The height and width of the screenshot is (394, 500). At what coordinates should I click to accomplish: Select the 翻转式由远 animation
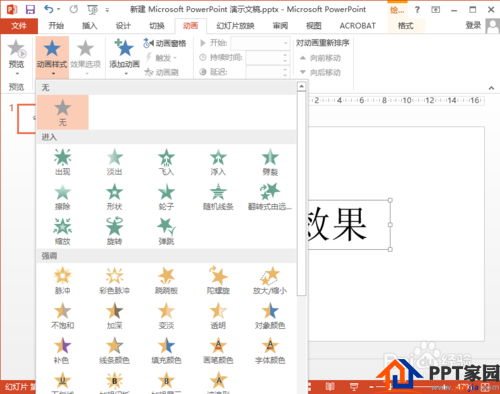point(270,197)
